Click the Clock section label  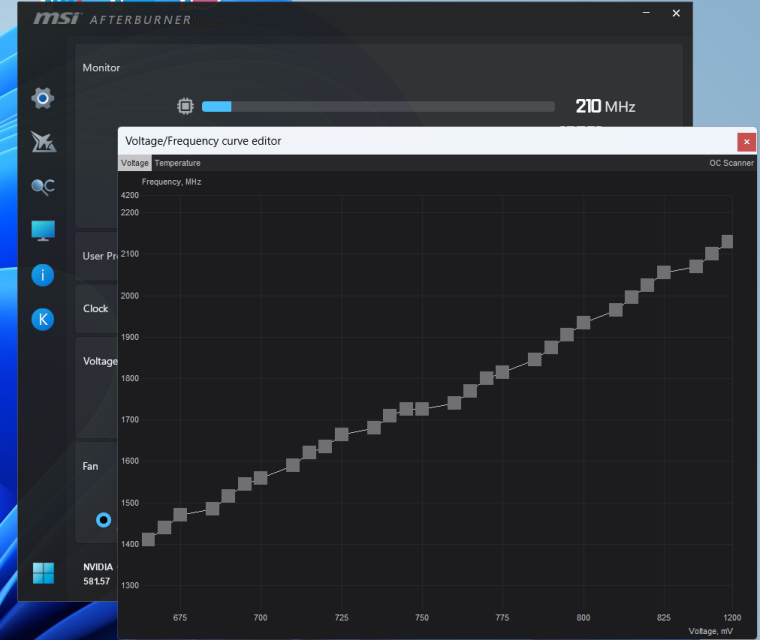pos(95,309)
